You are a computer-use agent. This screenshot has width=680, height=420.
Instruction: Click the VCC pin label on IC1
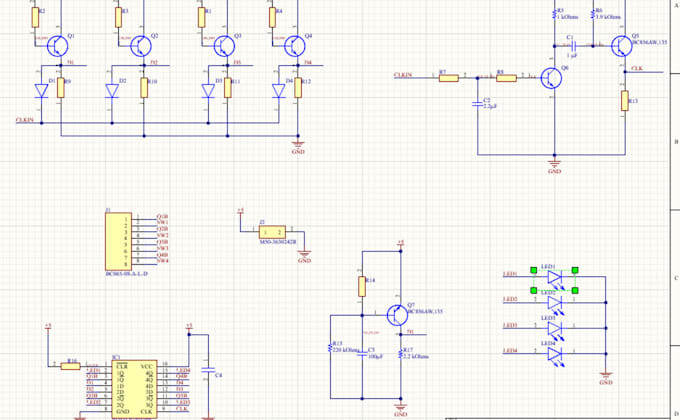(147, 367)
